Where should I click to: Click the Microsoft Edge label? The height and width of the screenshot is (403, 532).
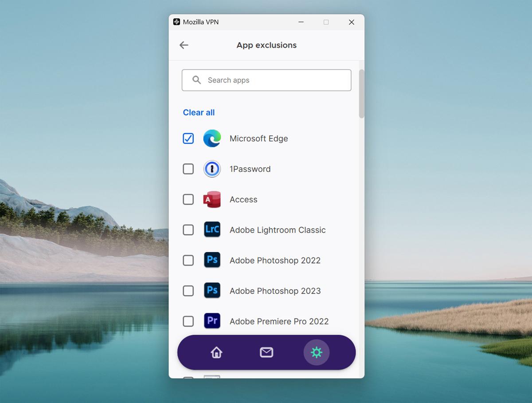pos(259,138)
